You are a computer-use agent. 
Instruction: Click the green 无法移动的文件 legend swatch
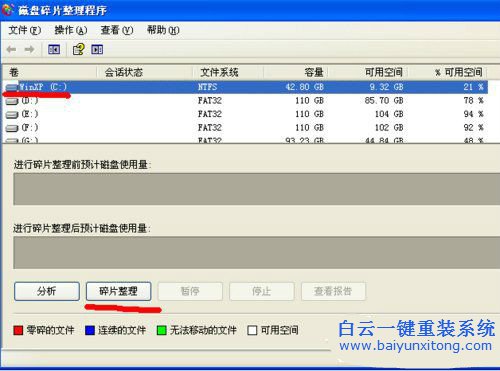point(162,330)
